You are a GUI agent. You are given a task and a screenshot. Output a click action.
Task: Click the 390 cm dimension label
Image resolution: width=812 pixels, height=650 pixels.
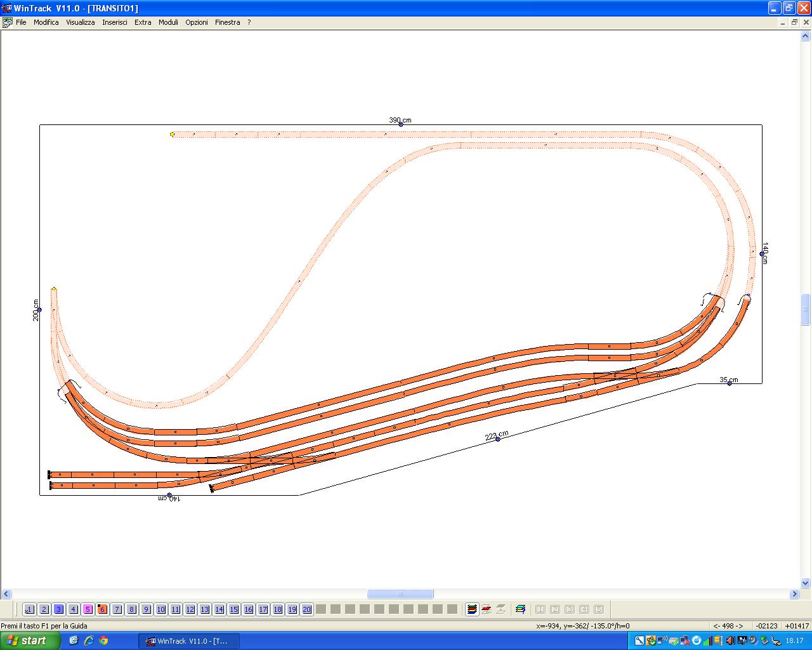[400, 120]
